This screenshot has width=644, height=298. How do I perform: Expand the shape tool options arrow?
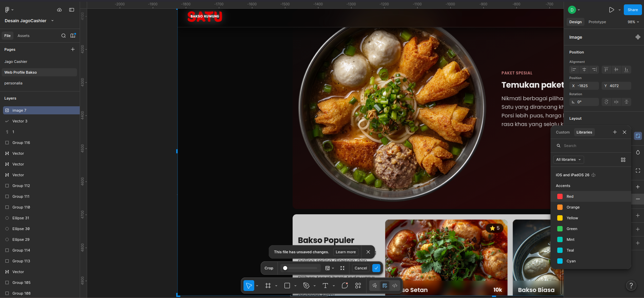click(x=295, y=286)
